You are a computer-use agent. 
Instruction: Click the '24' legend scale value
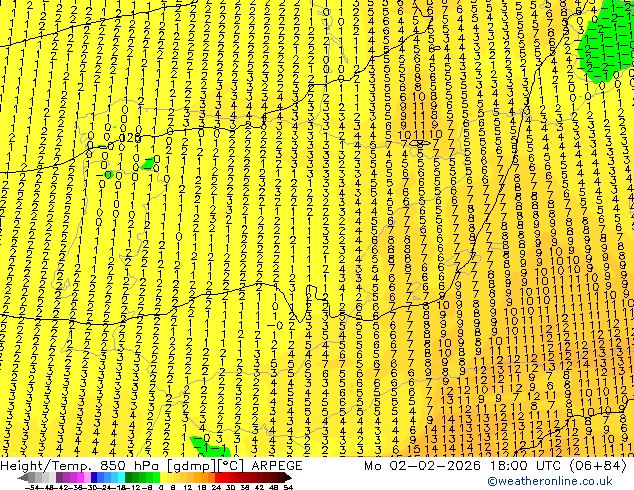216,487
